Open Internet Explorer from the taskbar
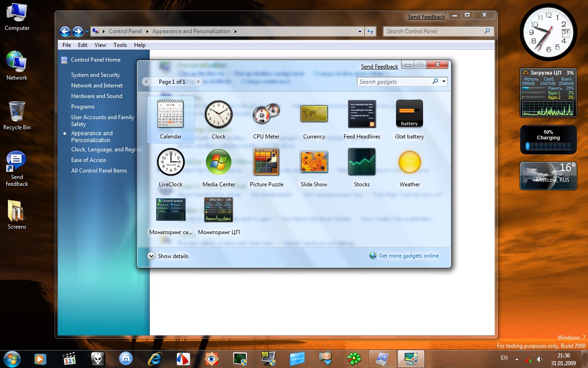 155,358
